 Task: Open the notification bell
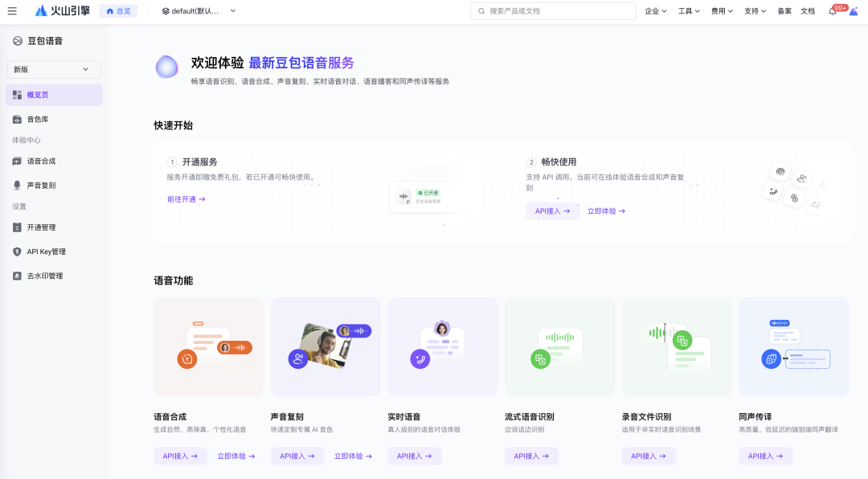[x=833, y=11]
